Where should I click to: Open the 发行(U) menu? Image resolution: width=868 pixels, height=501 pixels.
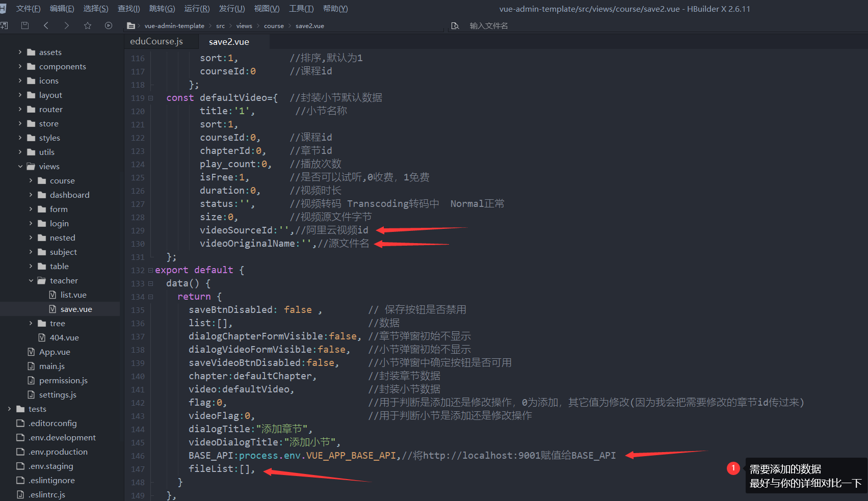232,9
